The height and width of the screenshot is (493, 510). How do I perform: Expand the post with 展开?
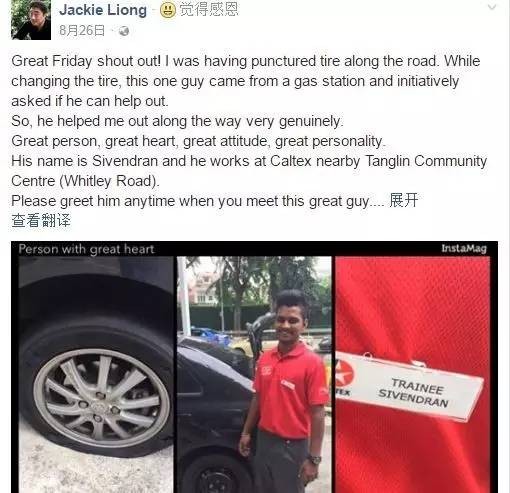[404, 201]
